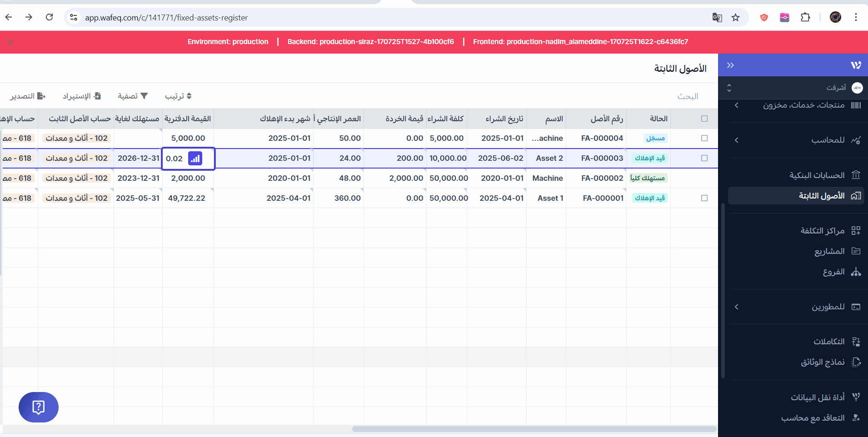This screenshot has width=868, height=437.
Task: Open الحسابات البنكية in the sidebar
Action: [x=817, y=175]
